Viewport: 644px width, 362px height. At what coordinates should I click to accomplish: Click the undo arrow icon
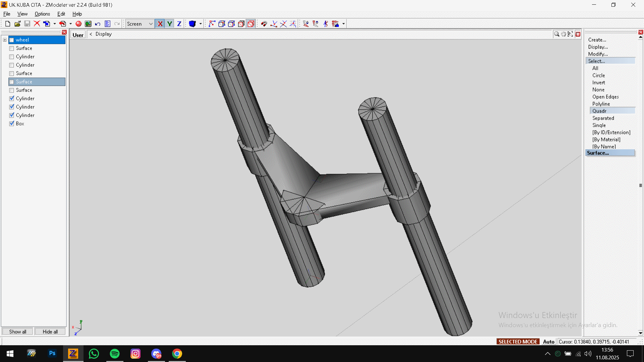click(x=98, y=24)
